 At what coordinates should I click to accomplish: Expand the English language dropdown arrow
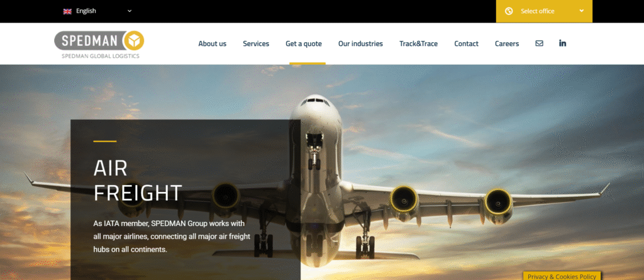point(130,11)
